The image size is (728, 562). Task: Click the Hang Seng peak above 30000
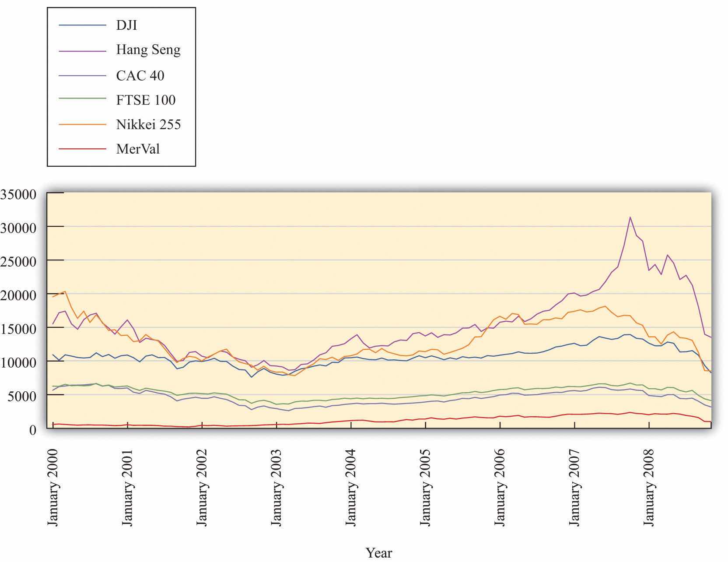point(630,218)
